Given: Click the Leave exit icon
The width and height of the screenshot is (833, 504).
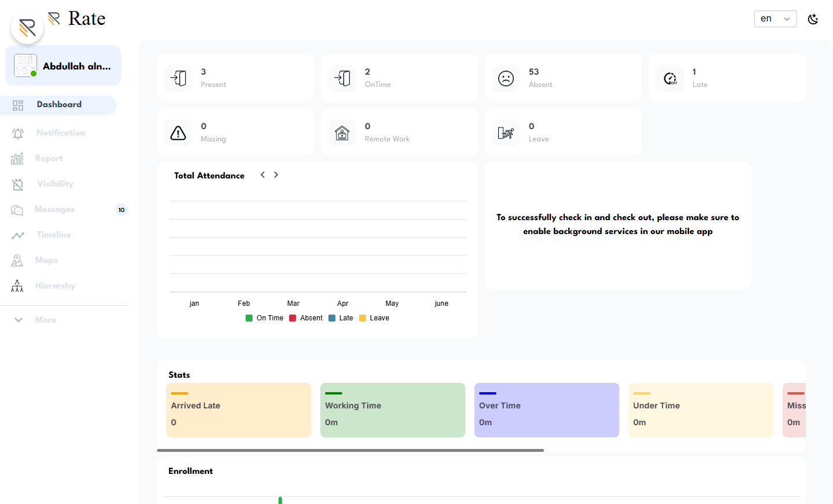Looking at the screenshot, I should click(x=506, y=133).
